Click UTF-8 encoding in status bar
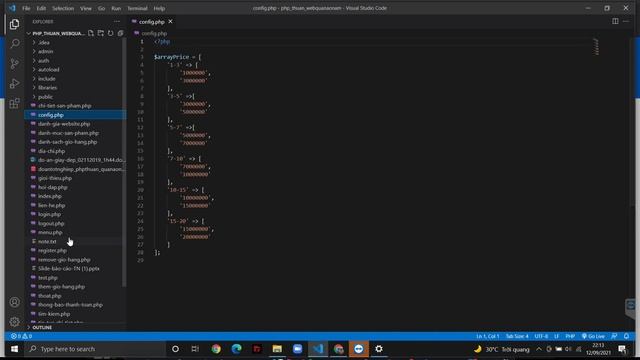 541,336
